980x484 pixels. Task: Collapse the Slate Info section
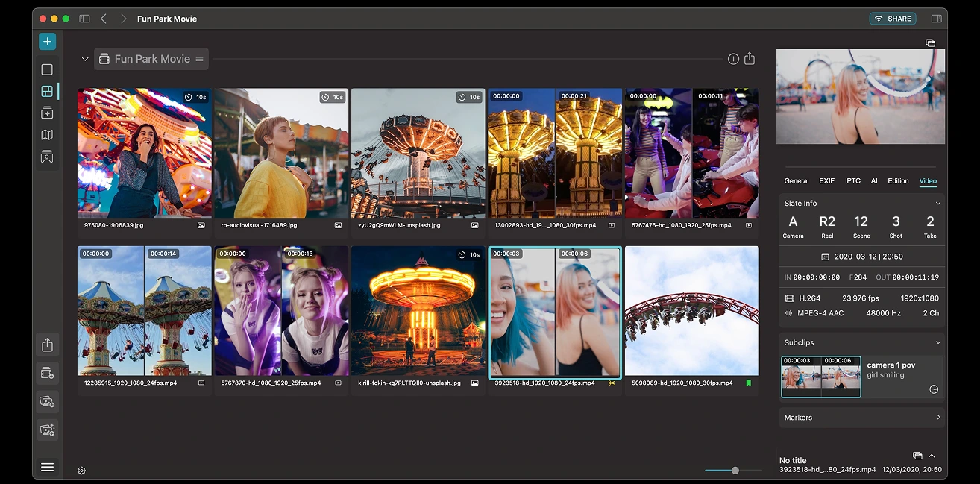(938, 203)
